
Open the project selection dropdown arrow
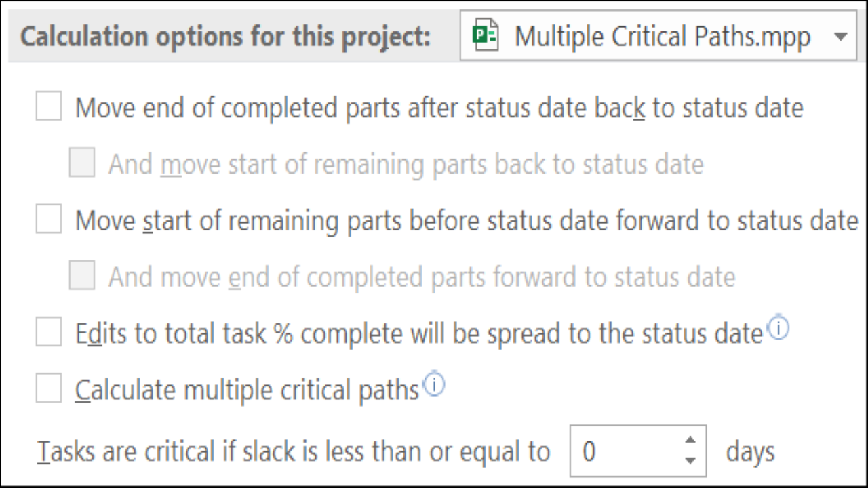(x=840, y=37)
